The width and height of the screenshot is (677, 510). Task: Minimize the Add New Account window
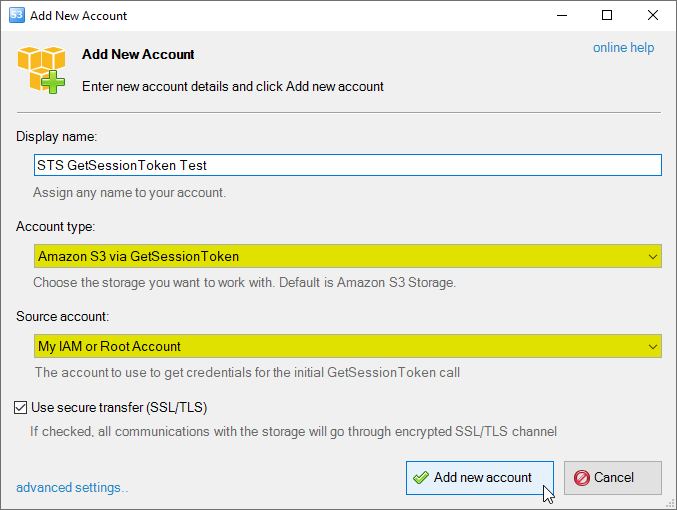(x=562, y=16)
